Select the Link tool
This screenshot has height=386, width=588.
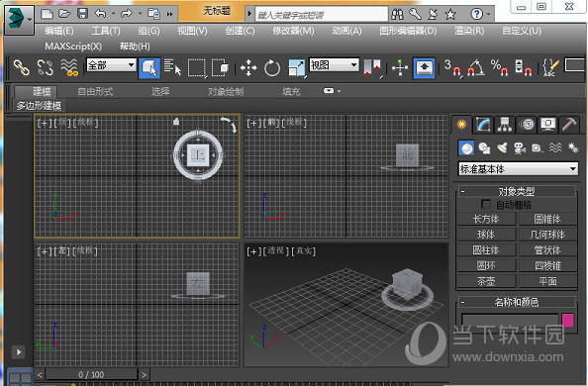pyautogui.click(x=22, y=68)
